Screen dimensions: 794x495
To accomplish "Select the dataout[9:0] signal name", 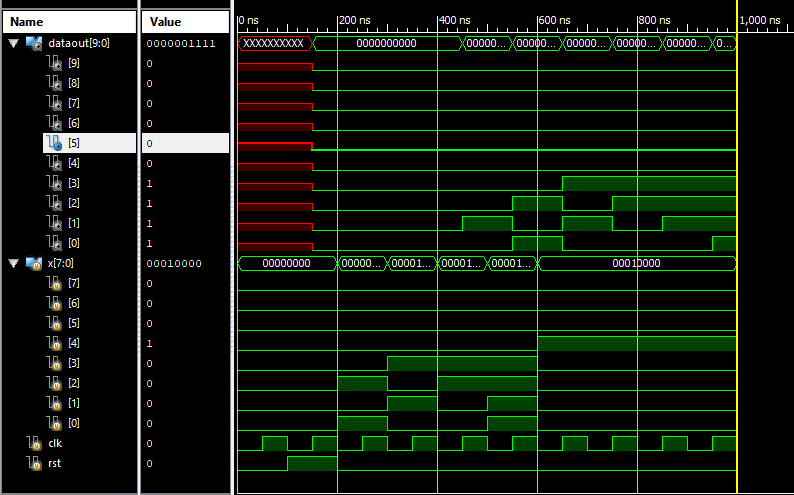I will pyautogui.click(x=78, y=44).
